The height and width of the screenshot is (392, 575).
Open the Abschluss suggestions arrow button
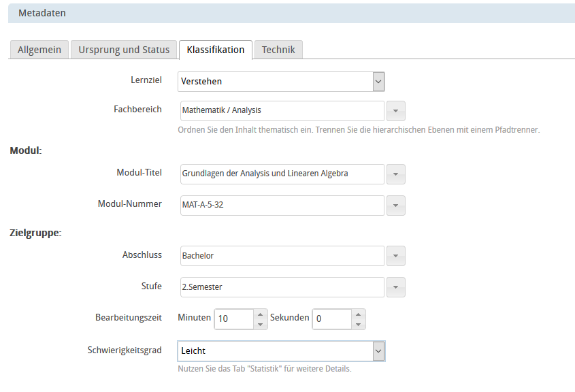[x=396, y=257]
